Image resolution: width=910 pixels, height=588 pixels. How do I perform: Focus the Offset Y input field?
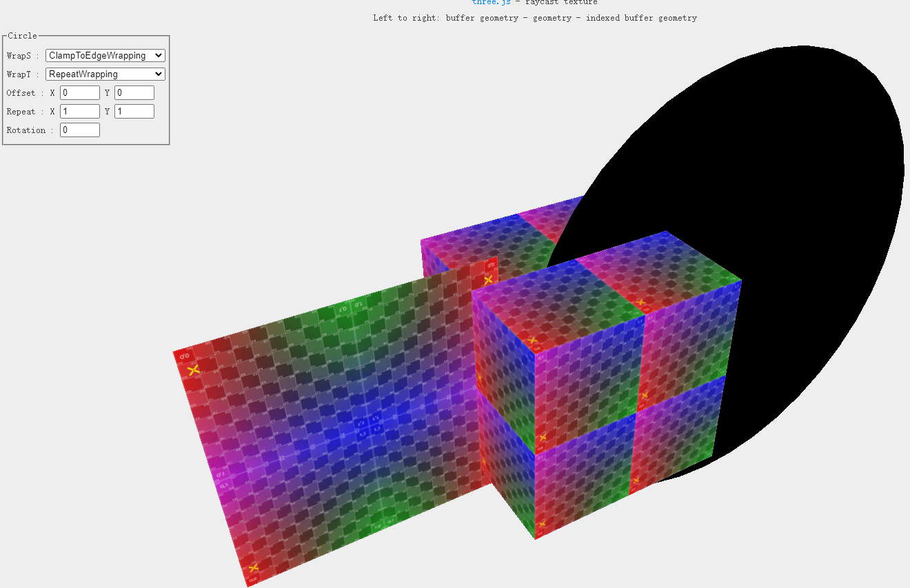point(134,92)
